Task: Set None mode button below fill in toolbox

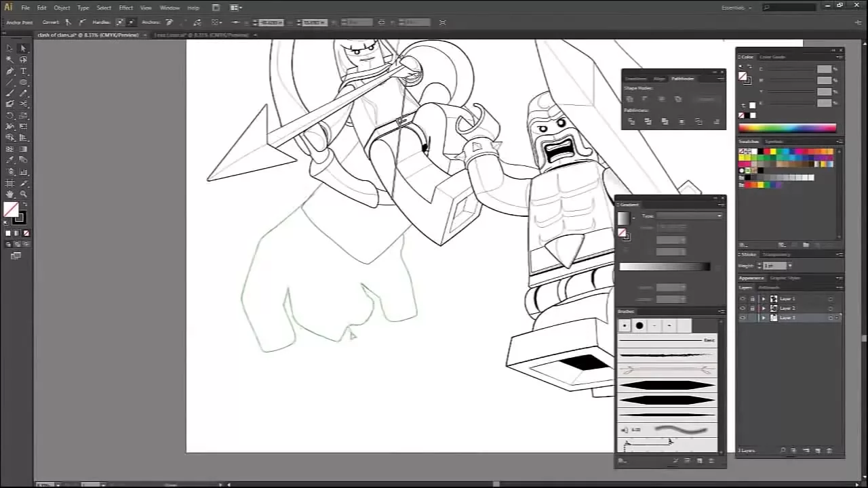Action: (x=26, y=233)
